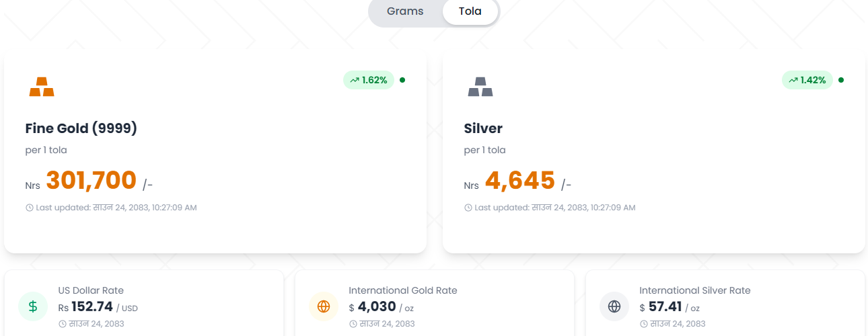Screen dimensions: 868x336
Task: Click the 1.62% gold trend badge
Action: pos(369,80)
